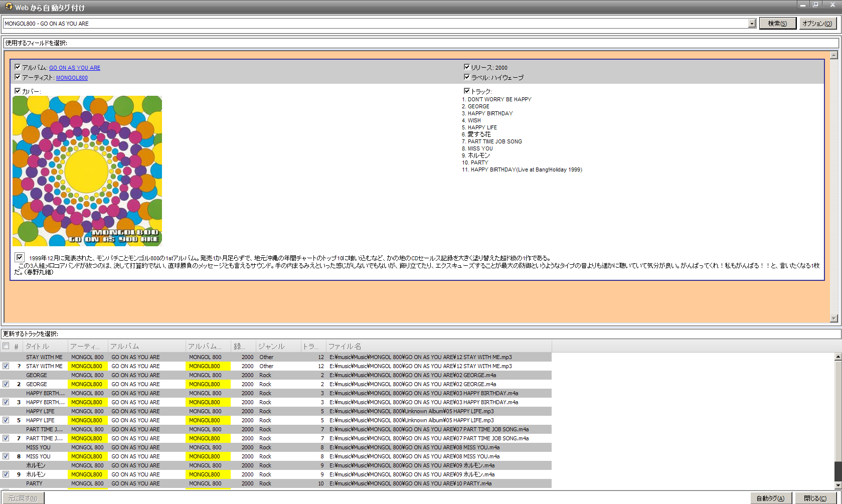This screenshot has width=842, height=504.
Task: Select track 6. 愛する花 in track list
Action: (476, 134)
